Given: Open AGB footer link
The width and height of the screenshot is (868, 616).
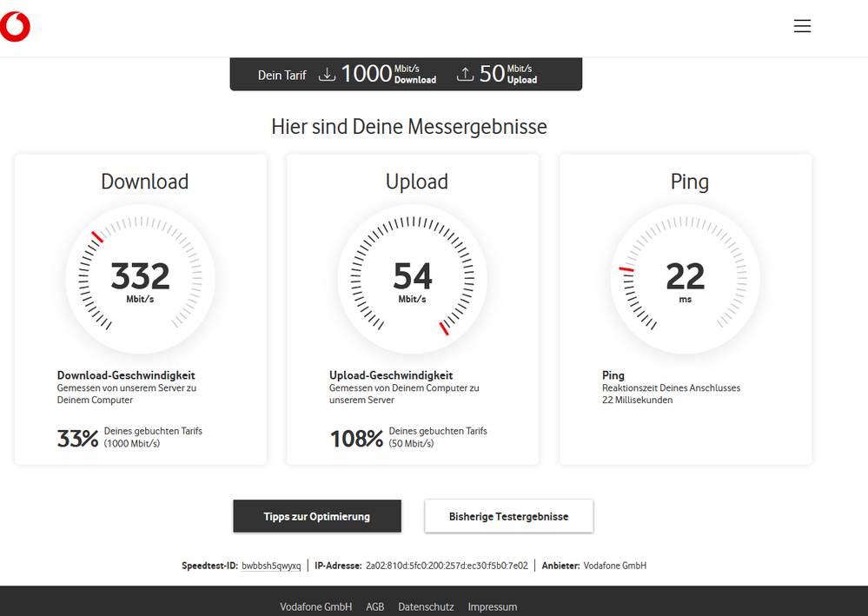Looking at the screenshot, I should click(374, 606).
